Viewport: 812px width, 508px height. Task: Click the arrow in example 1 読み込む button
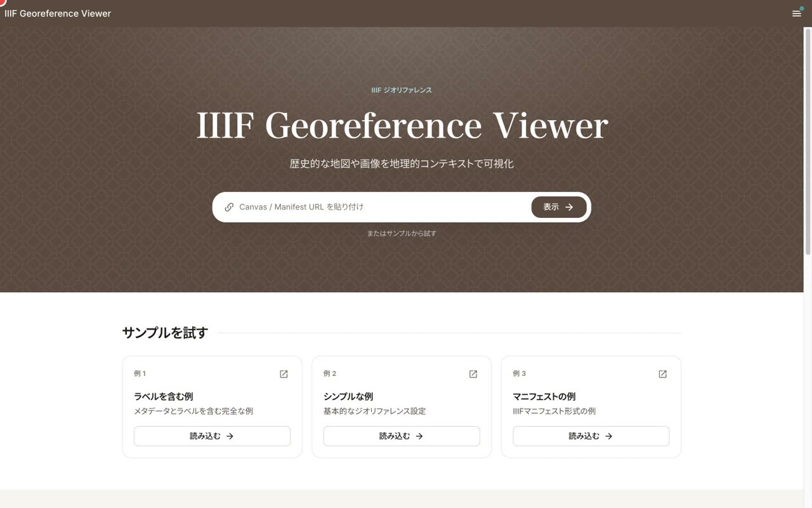(x=230, y=436)
